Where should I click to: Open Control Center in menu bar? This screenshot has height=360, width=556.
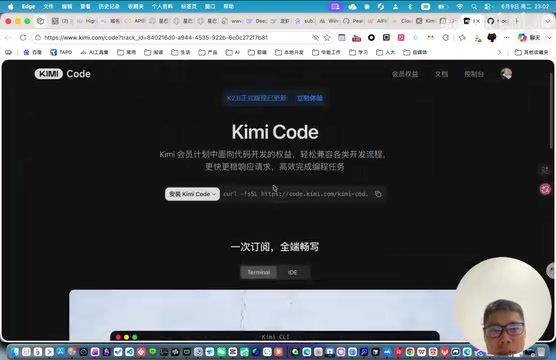click(488, 6)
